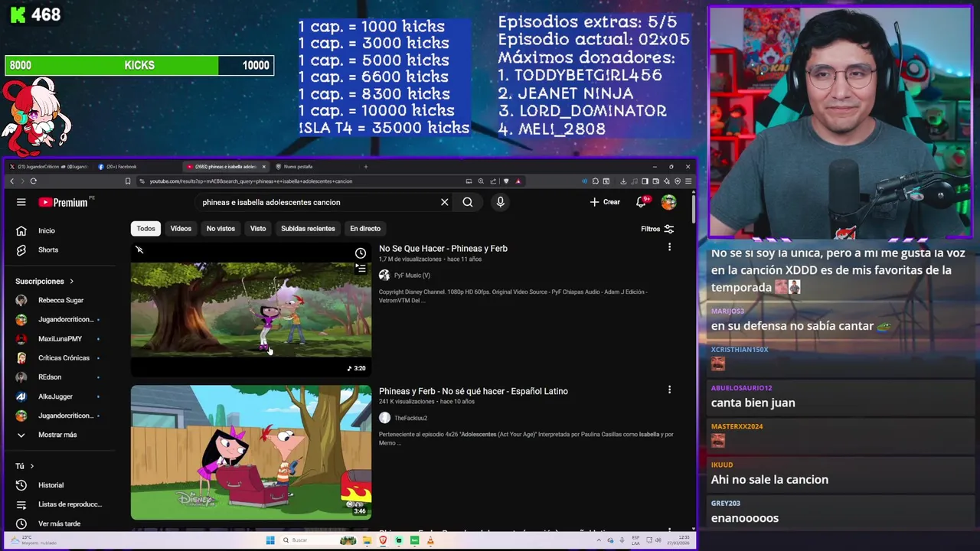Select the Subidas recientes chip
Screen dimensions: 980x551
point(308,228)
